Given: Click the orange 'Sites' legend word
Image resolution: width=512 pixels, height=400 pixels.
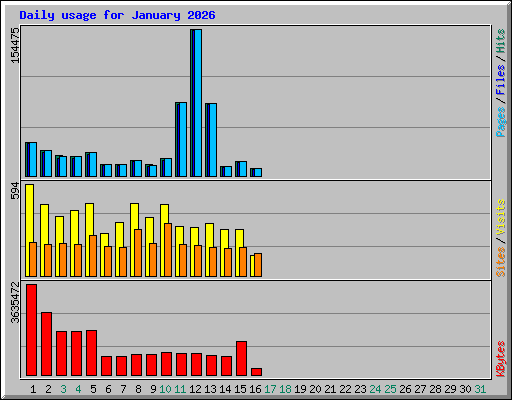Looking at the screenshot, I should pyautogui.click(x=500, y=262).
